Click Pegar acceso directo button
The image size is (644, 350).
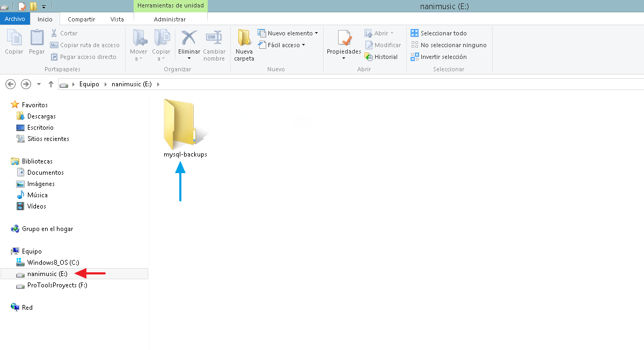tap(83, 57)
